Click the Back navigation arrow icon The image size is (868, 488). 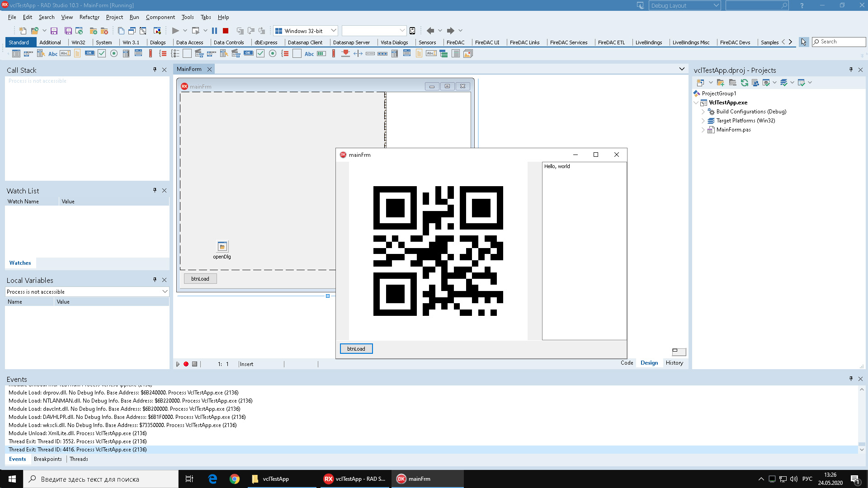click(x=430, y=31)
